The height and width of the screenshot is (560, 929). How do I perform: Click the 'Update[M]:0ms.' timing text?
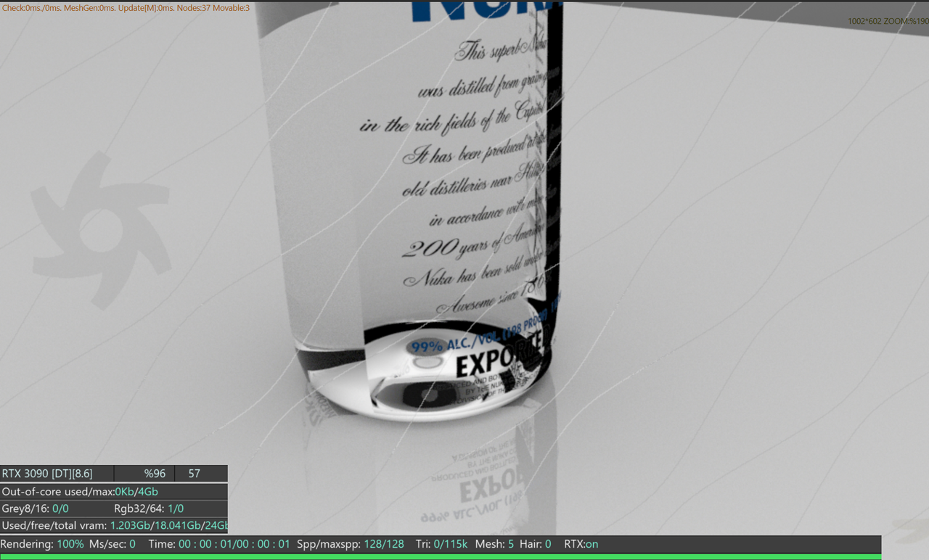tap(147, 8)
